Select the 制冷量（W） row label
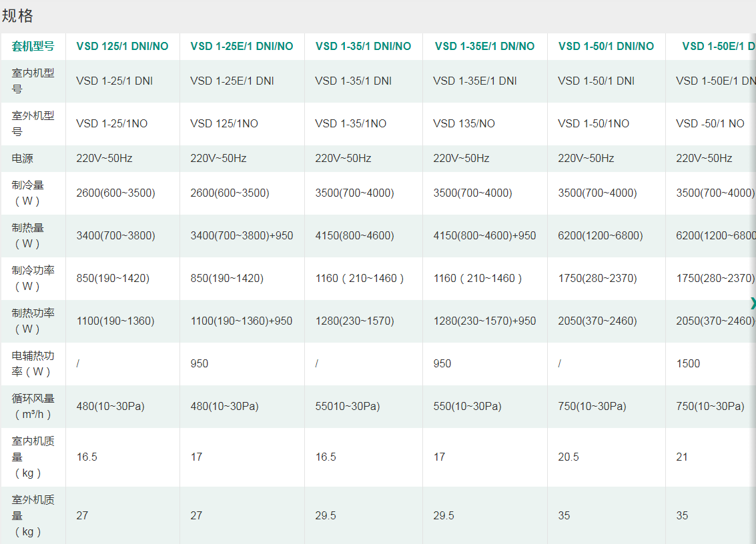The image size is (756, 544). point(33,193)
